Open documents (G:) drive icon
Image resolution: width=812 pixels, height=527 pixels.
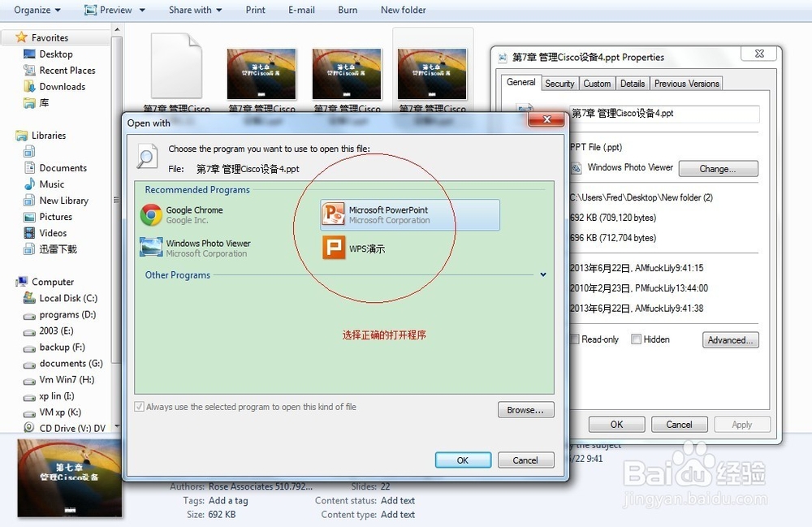click(x=29, y=364)
